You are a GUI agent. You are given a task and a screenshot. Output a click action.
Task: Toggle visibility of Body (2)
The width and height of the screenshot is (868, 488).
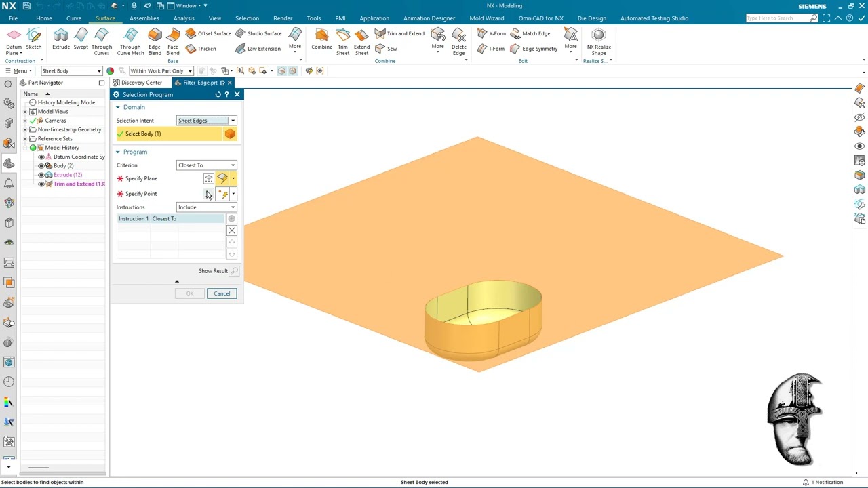coord(41,166)
